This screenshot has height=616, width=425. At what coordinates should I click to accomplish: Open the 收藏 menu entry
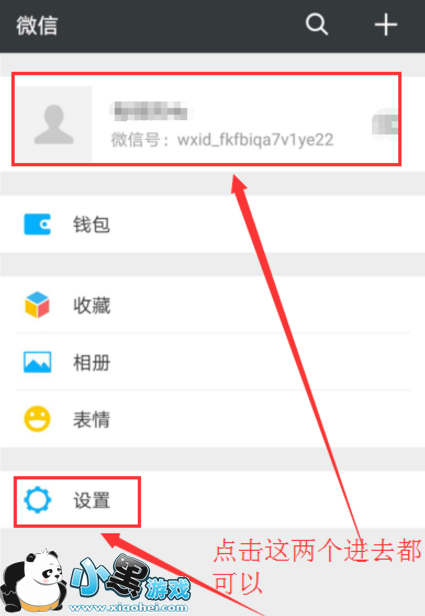[212, 304]
